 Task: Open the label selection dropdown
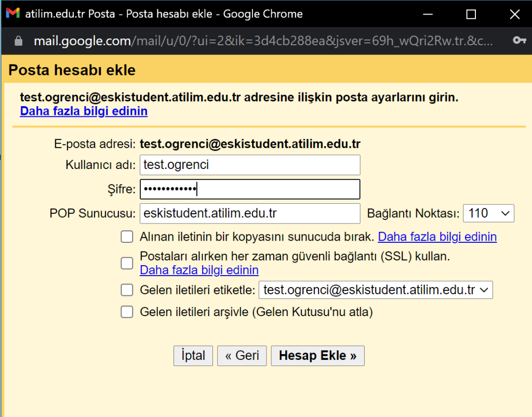pyautogui.click(x=376, y=290)
